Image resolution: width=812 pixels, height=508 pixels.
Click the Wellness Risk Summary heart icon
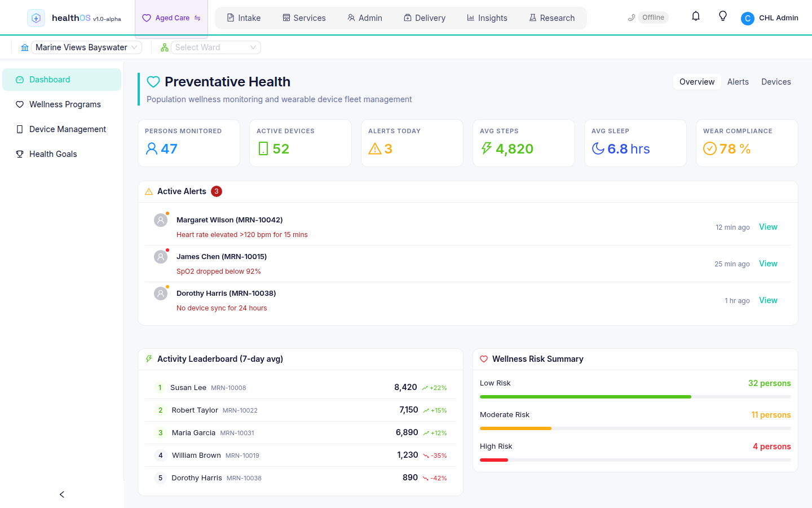click(484, 359)
